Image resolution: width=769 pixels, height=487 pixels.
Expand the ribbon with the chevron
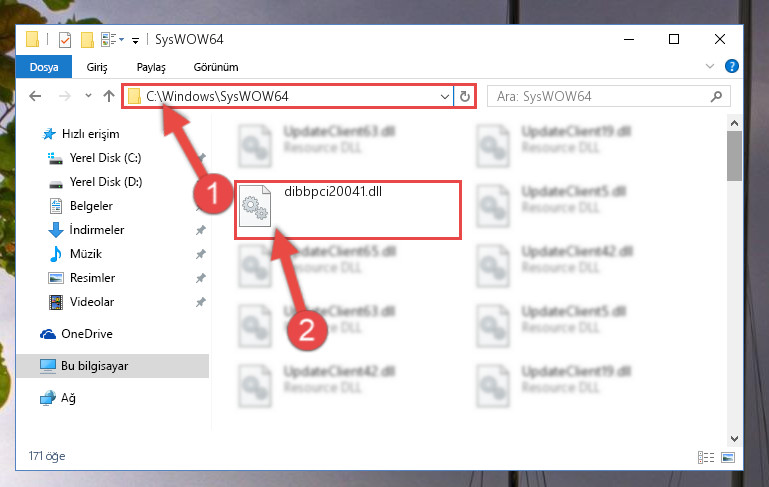click(x=710, y=66)
